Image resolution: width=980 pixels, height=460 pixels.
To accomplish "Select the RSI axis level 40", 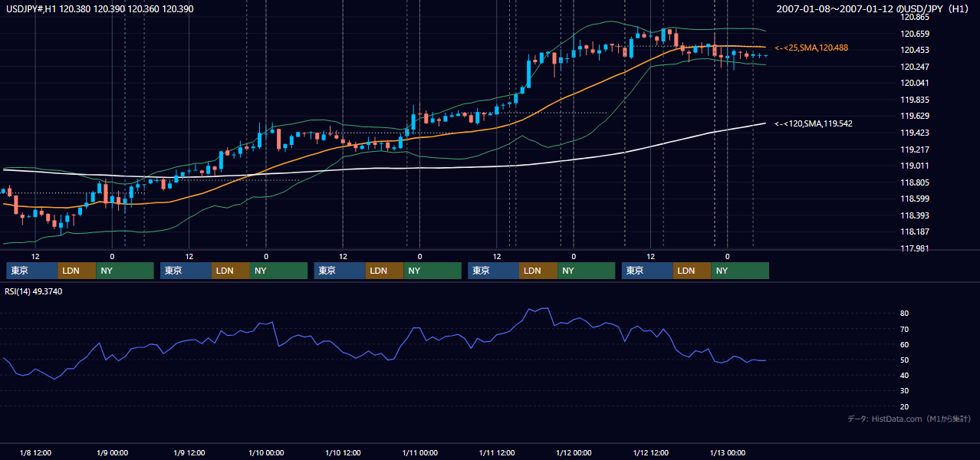I will pyautogui.click(x=905, y=376).
